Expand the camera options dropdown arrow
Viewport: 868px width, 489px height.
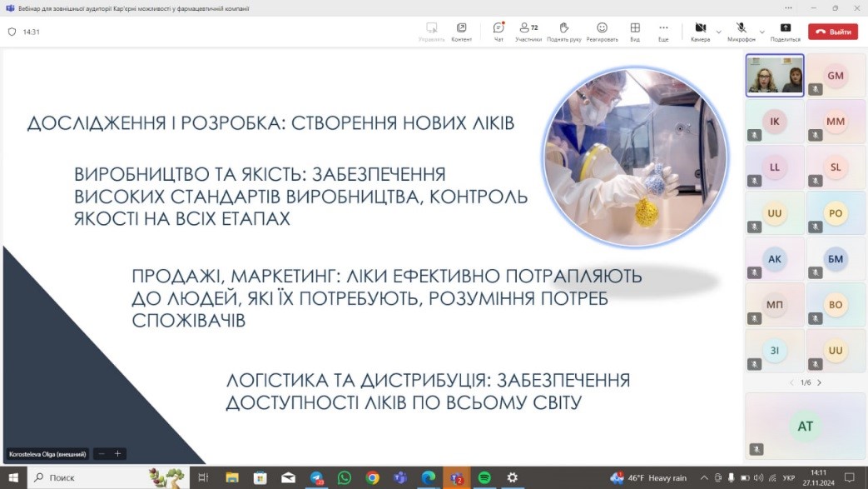click(719, 32)
